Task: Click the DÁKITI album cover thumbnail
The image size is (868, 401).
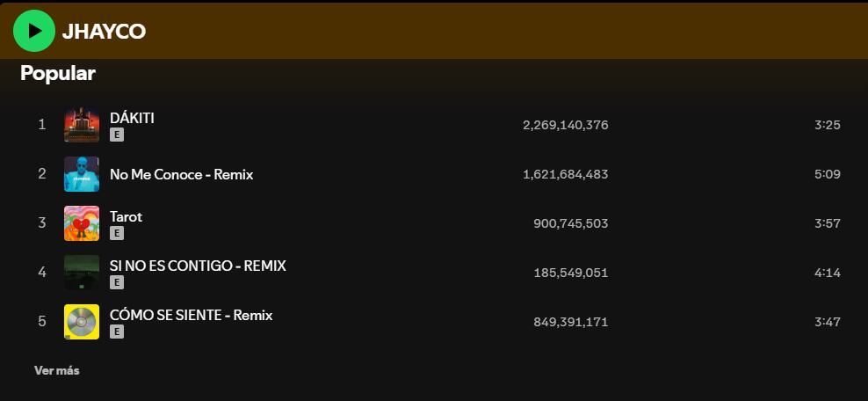Action: tap(82, 125)
